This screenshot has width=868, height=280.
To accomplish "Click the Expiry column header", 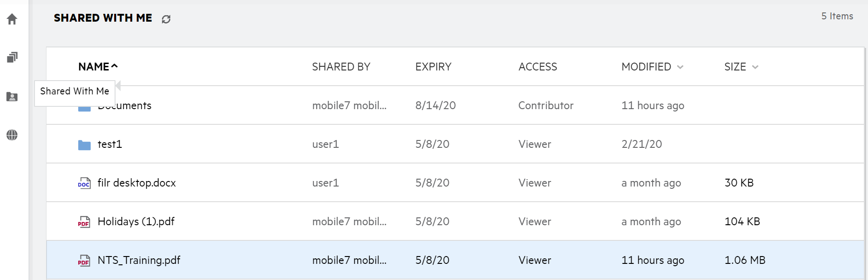I will (x=433, y=67).
